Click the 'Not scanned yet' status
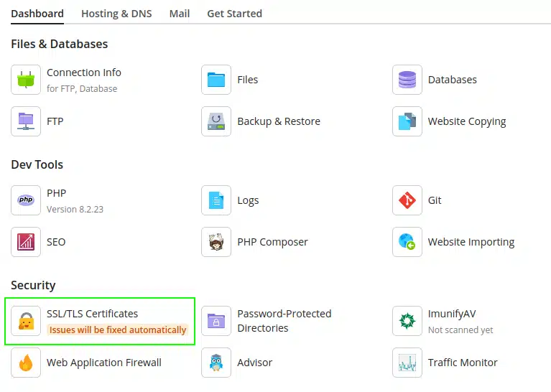The image size is (551, 392). coord(460,330)
